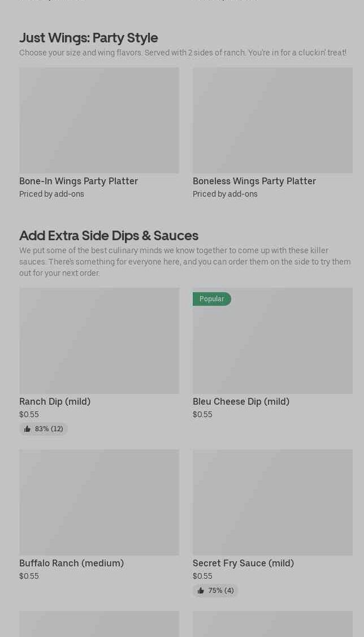Viewport: 364px width, 637px height.
Task: Click the green Popular badge
Action: [211, 299]
